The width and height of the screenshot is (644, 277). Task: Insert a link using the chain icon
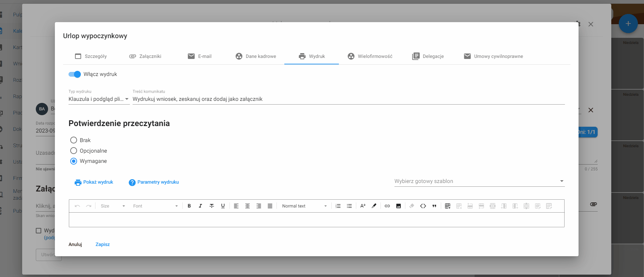[387, 206]
